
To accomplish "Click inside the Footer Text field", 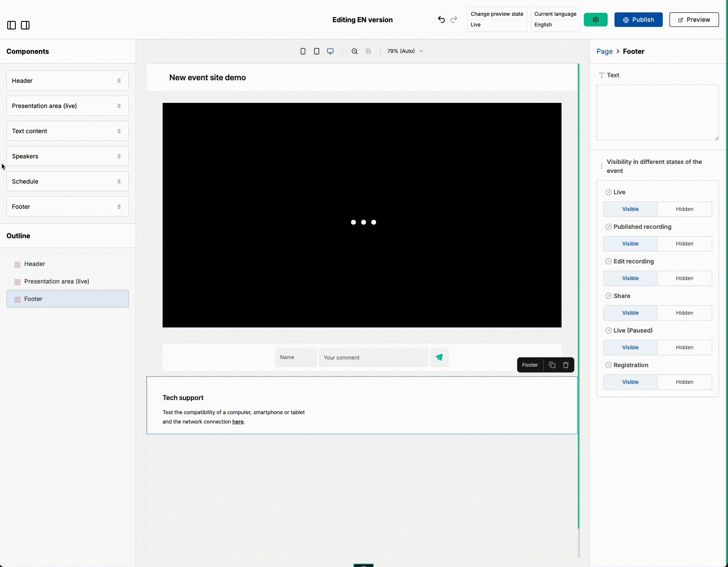I will (x=657, y=112).
